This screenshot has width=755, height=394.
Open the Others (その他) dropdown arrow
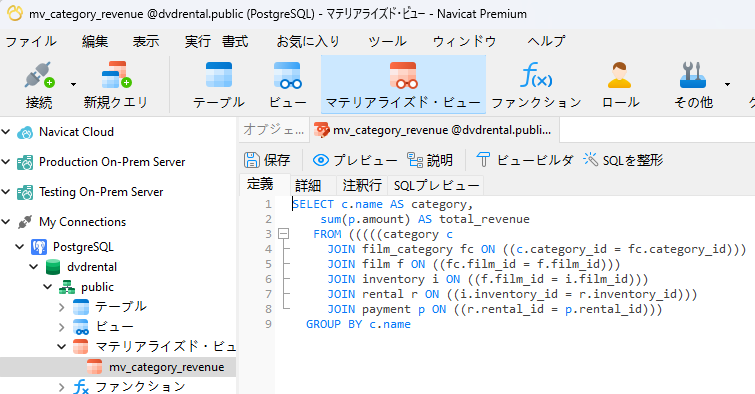pos(727,84)
